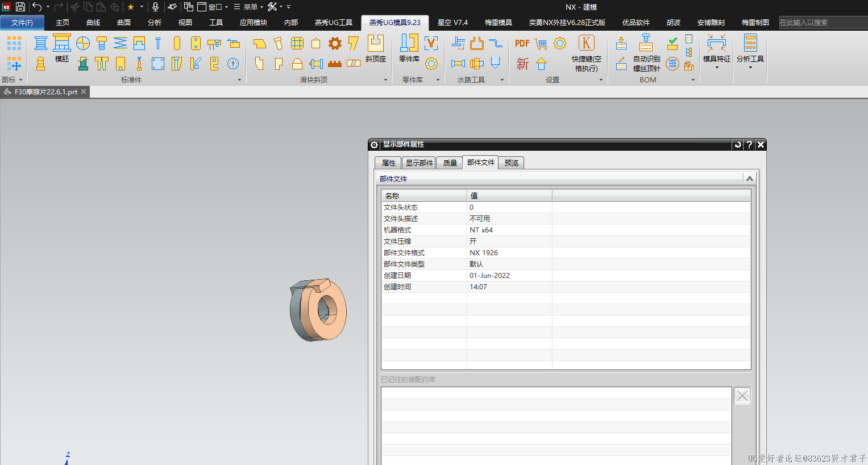Click the reset arrow icon in dialog title bar
868x465 pixels.
tap(738, 144)
